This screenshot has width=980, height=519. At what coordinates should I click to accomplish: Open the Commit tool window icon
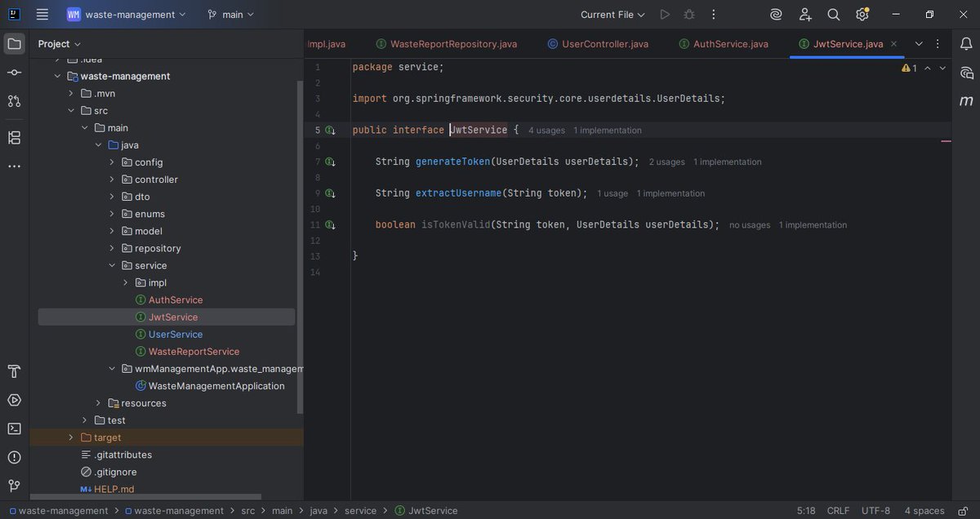(x=14, y=73)
